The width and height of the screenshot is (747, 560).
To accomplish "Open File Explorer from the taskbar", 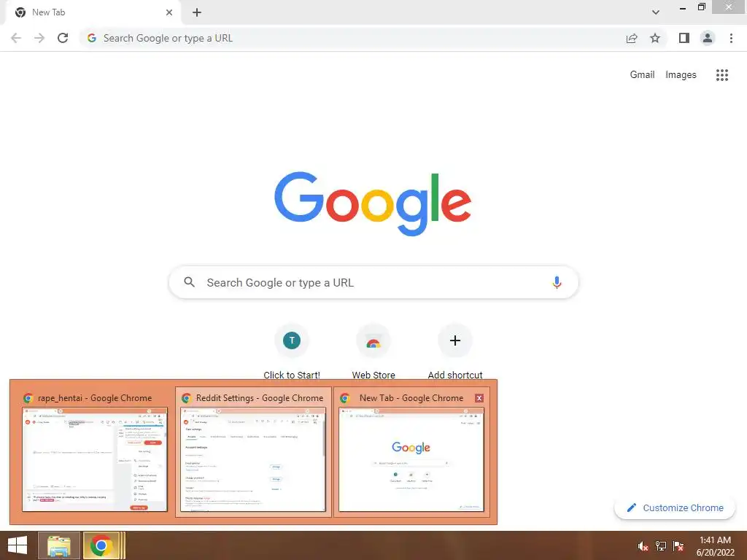I will [59, 545].
